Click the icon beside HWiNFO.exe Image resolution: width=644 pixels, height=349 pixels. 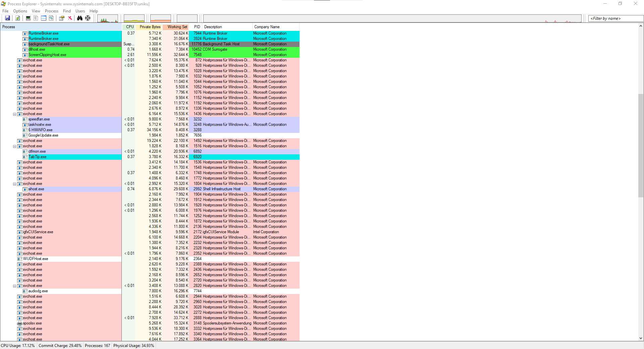[25, 130]
